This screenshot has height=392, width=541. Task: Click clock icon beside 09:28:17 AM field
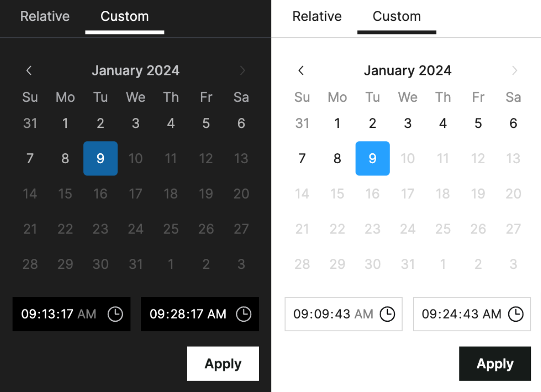pyautogui.click(x=243, y=314)
